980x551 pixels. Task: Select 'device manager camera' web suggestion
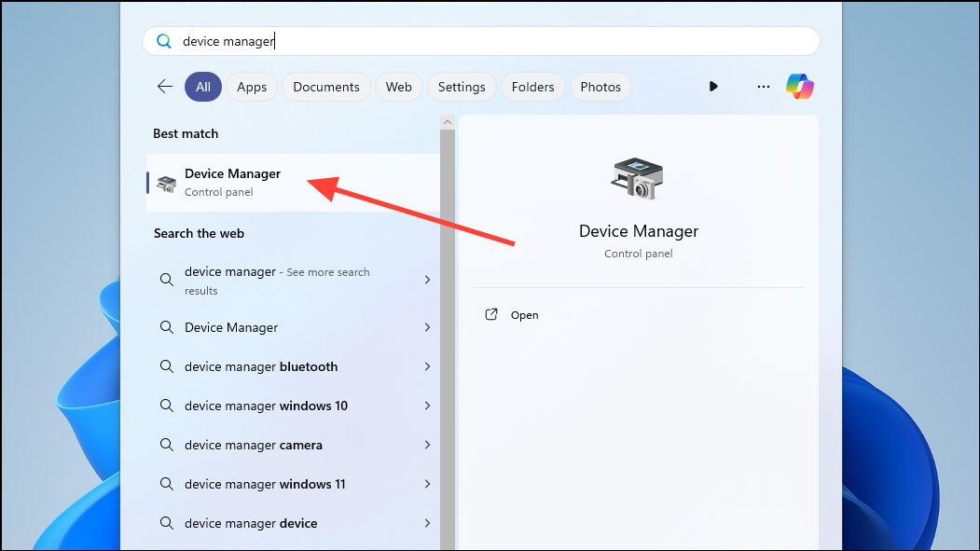[x=293, y=445]
